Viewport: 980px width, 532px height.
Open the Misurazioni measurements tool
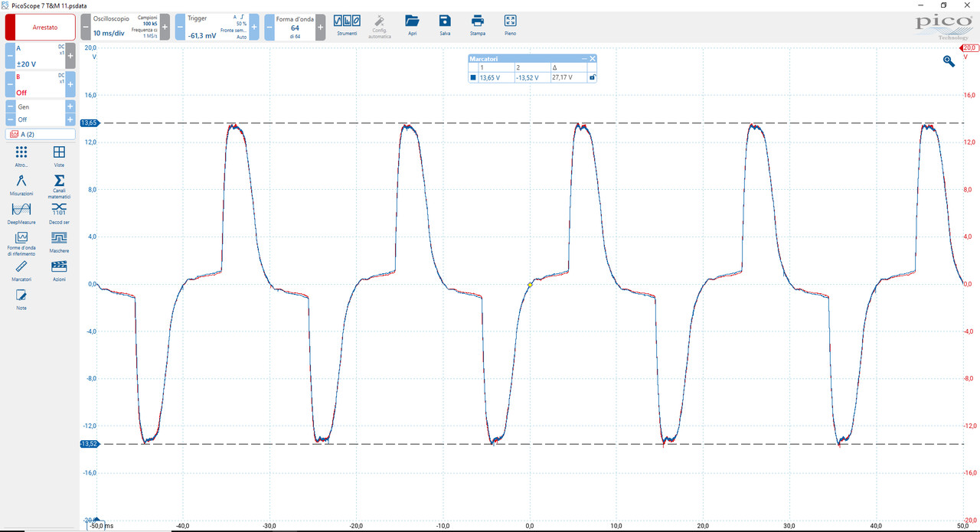21,185
